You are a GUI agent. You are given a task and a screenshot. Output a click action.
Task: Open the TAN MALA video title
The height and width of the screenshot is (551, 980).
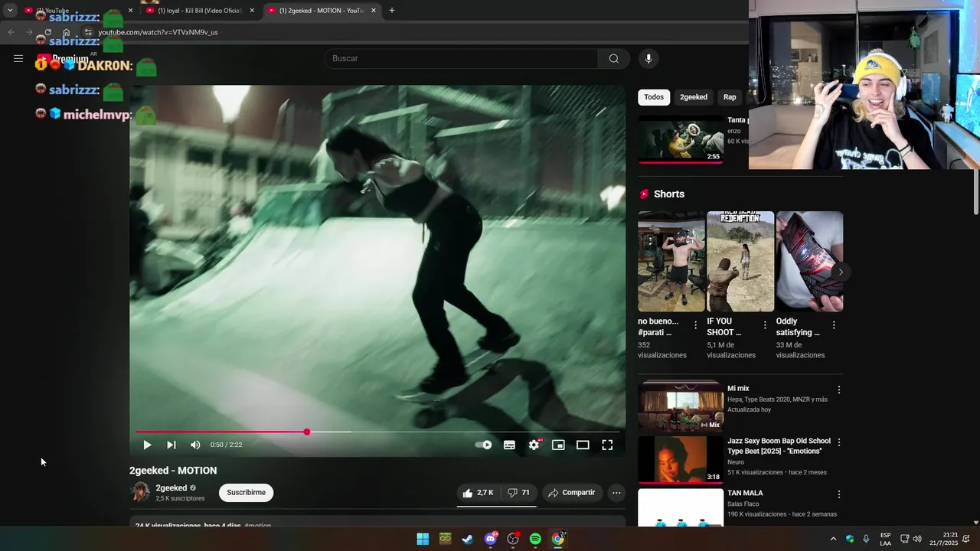coord(745,493)
